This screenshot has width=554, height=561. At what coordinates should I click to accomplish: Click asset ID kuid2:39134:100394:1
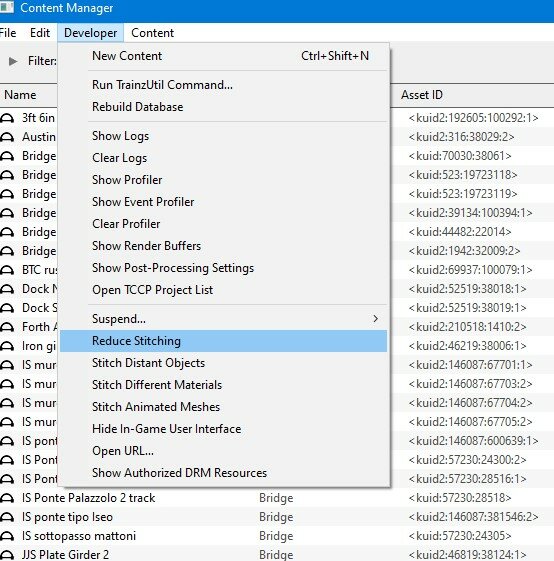(470, 213)
